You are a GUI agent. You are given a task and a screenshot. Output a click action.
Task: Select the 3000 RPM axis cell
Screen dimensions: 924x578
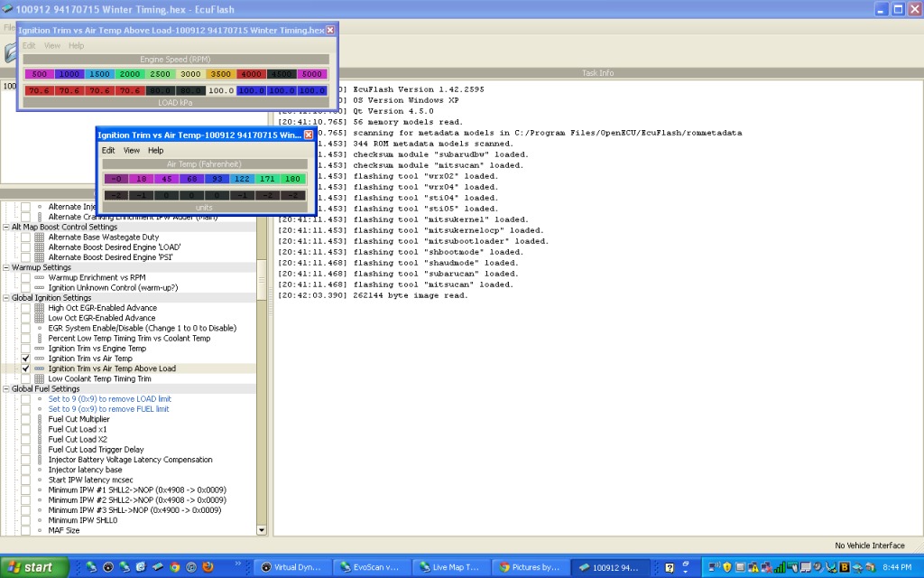coord(190,74)
